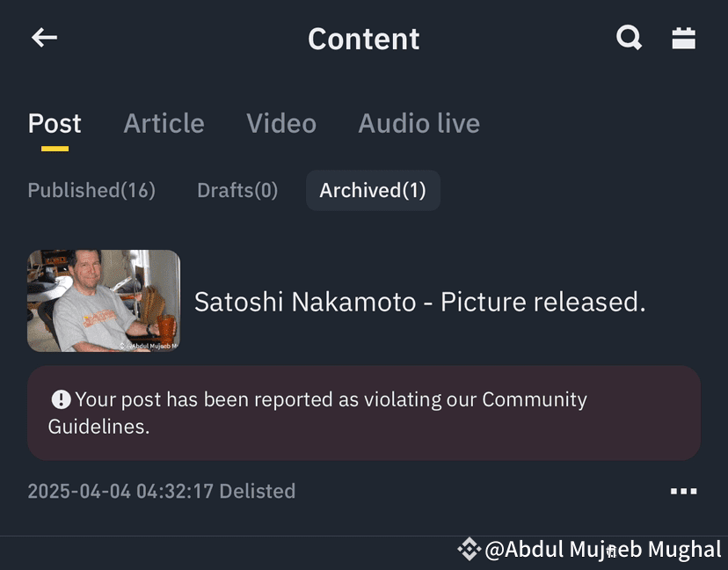Viewport: 728px width, 570px height.
Task: Open the three-dot menu for the delisted post
Action: (683, 491)
